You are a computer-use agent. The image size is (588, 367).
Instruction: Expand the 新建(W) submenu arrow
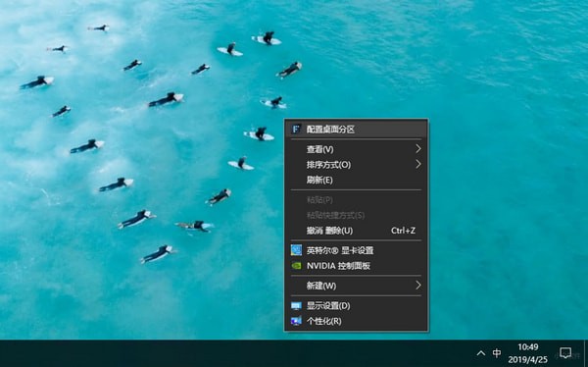[418, 286]
